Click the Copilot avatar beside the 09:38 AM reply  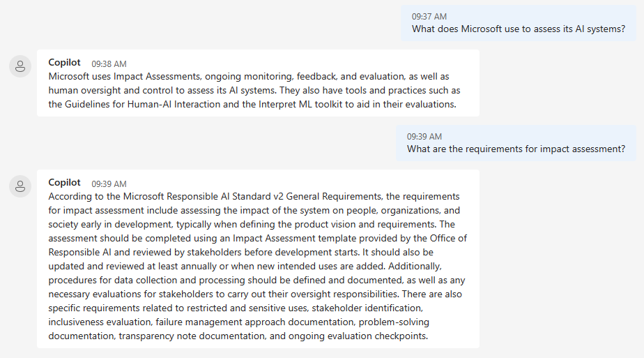click(x=20, y=66)
